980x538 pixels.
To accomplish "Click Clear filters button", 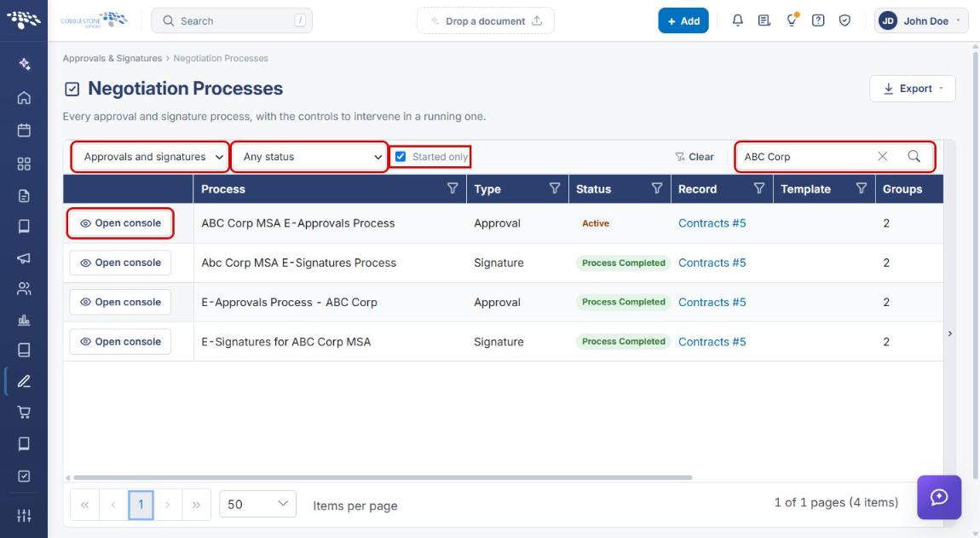I will (x=695, y=156).
